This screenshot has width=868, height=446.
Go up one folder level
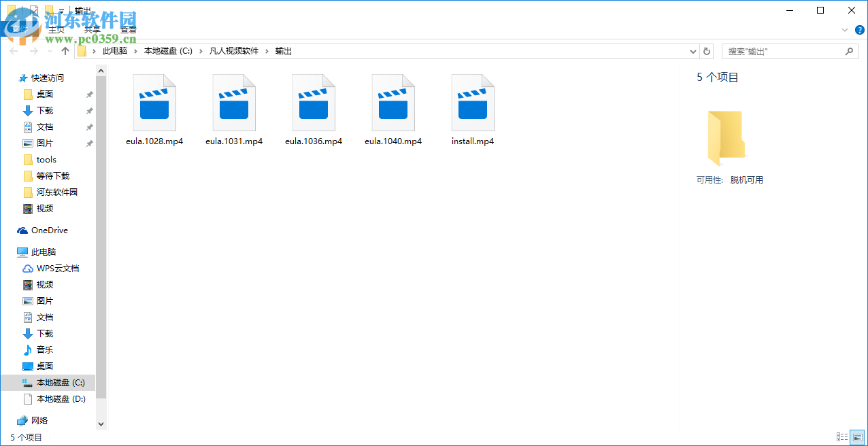[65, 51]
